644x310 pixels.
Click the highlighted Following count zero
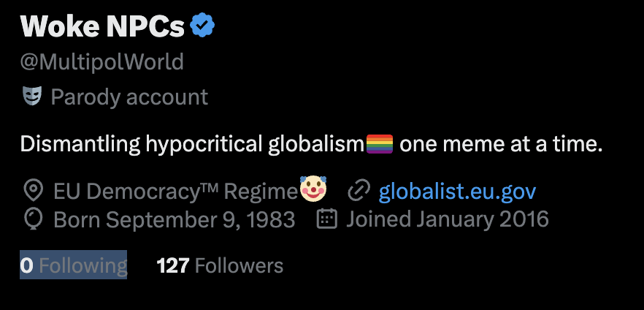(x=26, y=265)
